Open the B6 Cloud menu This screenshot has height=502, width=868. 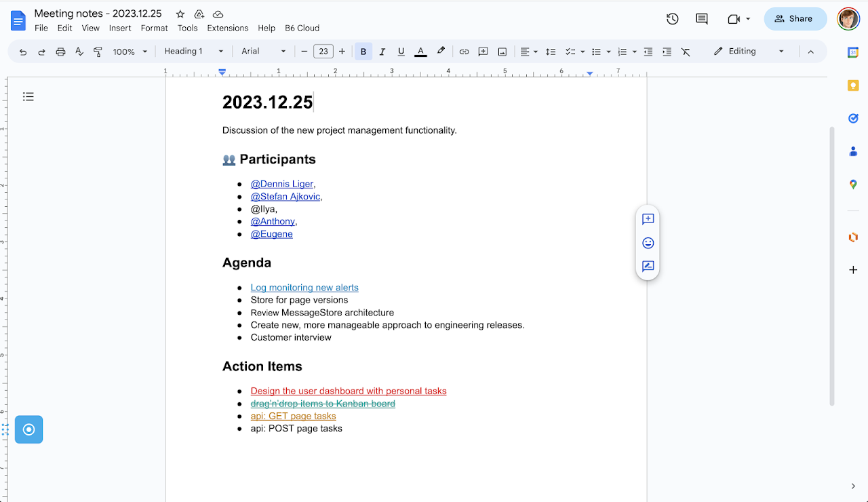[x=302, y=28]
